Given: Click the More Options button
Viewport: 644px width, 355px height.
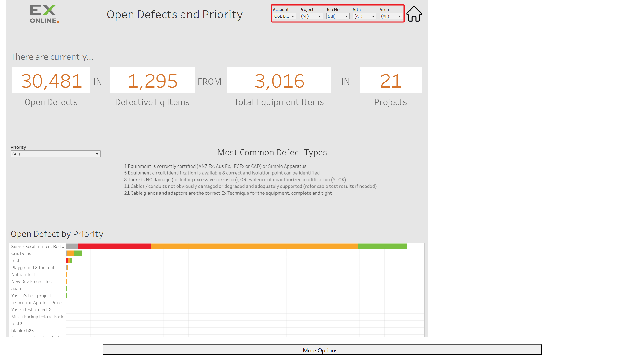Looking at the screenshot, I should [x=322, y=350].
